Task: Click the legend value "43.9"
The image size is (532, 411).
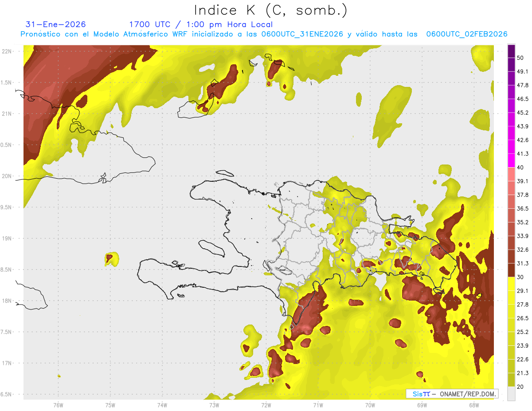Action: tap(523, 126)
